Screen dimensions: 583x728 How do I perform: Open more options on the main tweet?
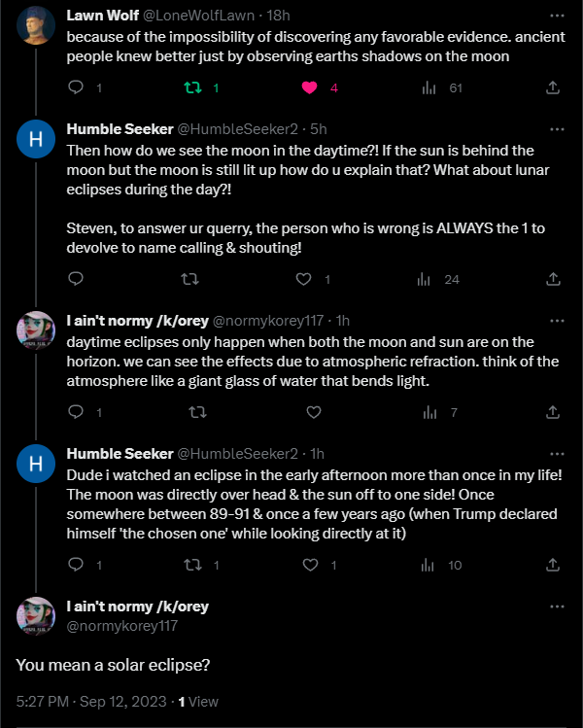click(x=557, y=607)
